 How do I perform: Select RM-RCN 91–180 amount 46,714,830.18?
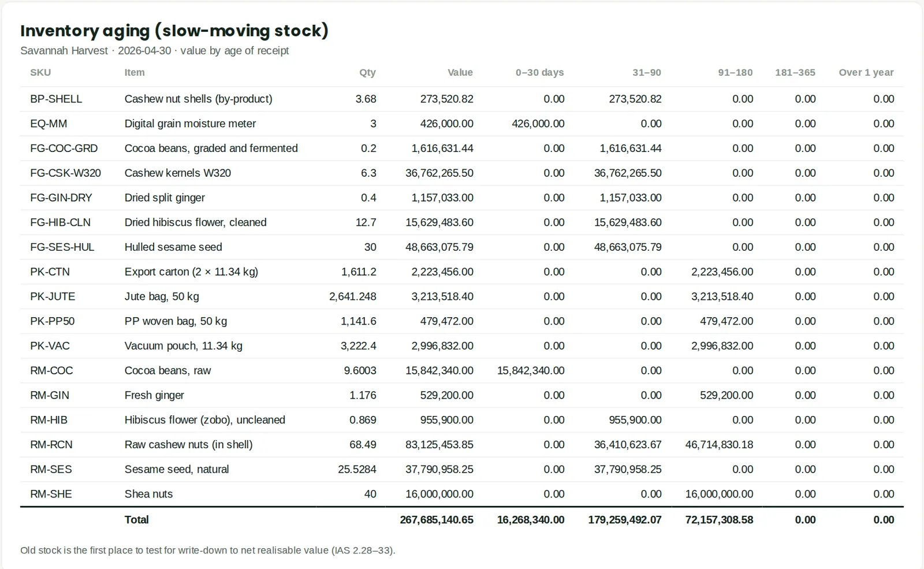[719, 445]
